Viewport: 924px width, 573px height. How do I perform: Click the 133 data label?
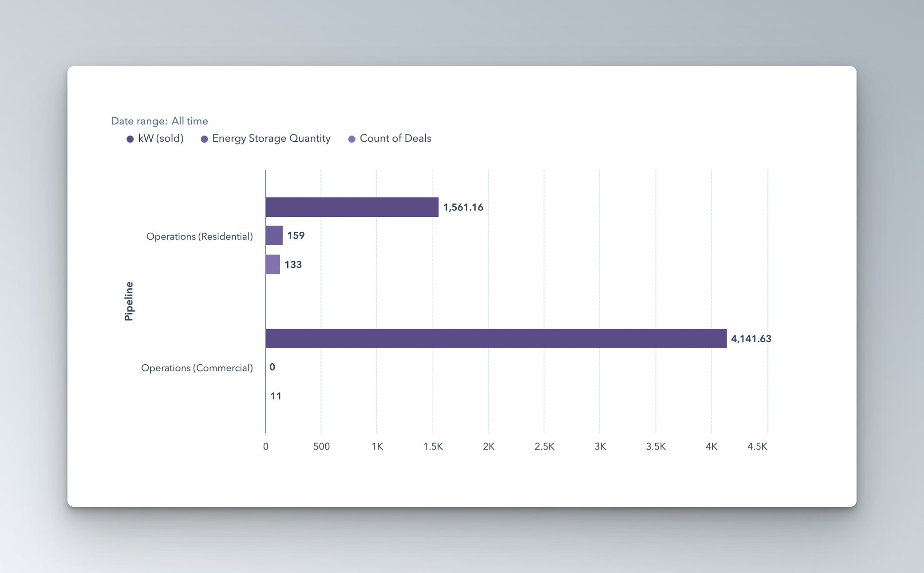[x=293, y=265]
